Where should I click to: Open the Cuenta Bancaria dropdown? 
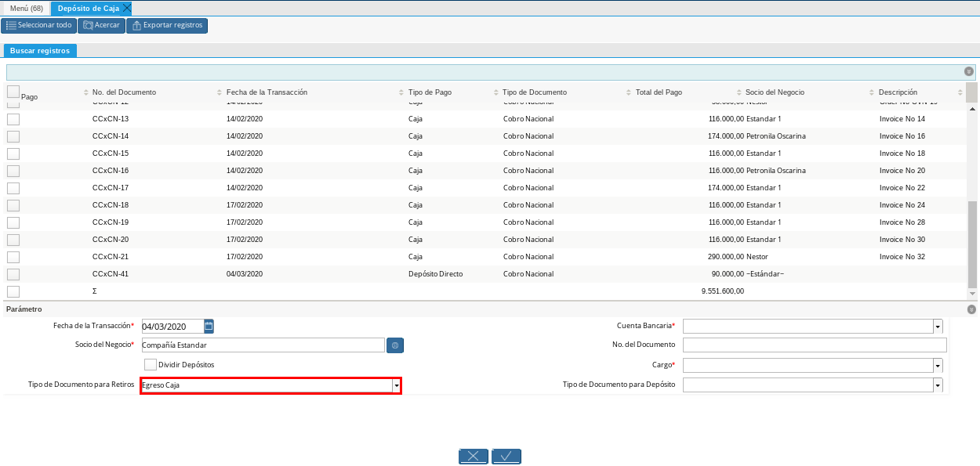click(938, 326)
